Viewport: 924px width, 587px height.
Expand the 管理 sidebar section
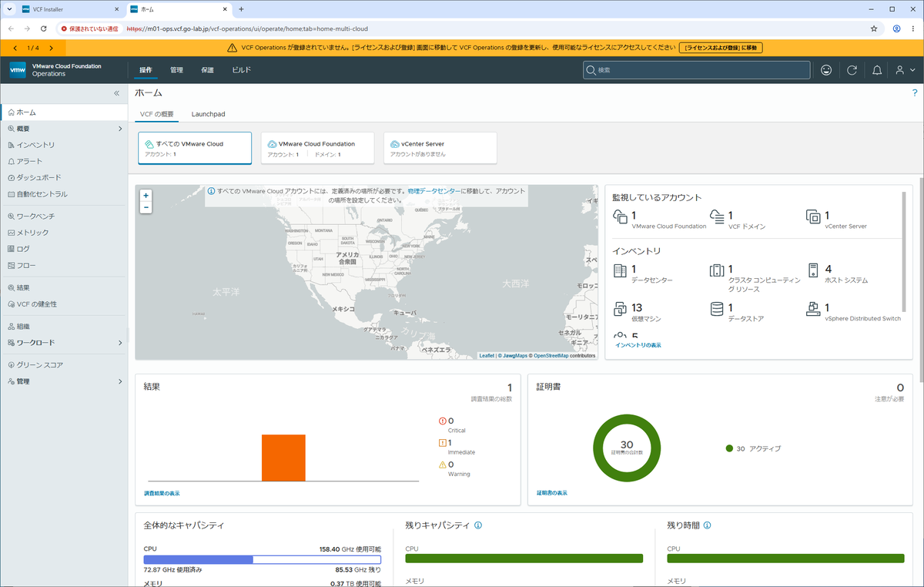point(120,381)
